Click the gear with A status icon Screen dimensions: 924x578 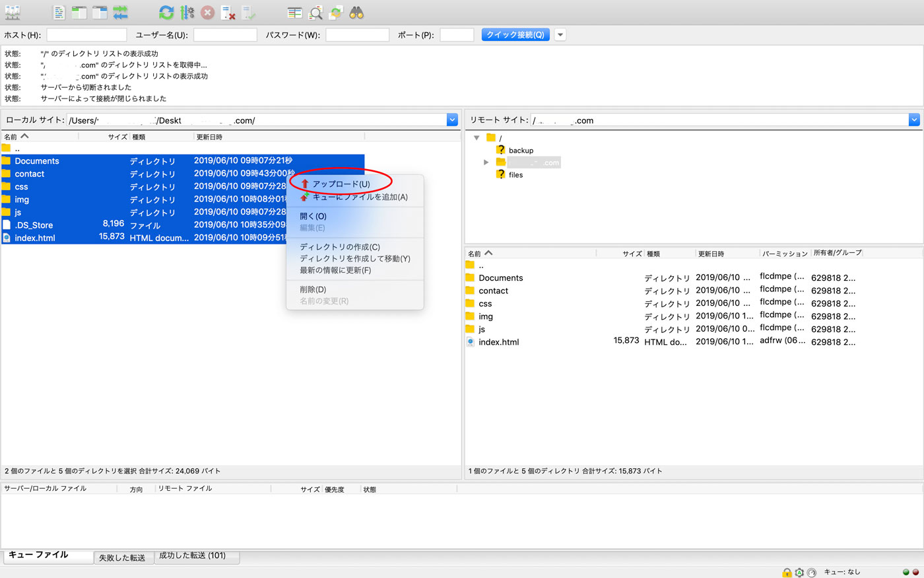pyautogui.click(x=799, y=572)
